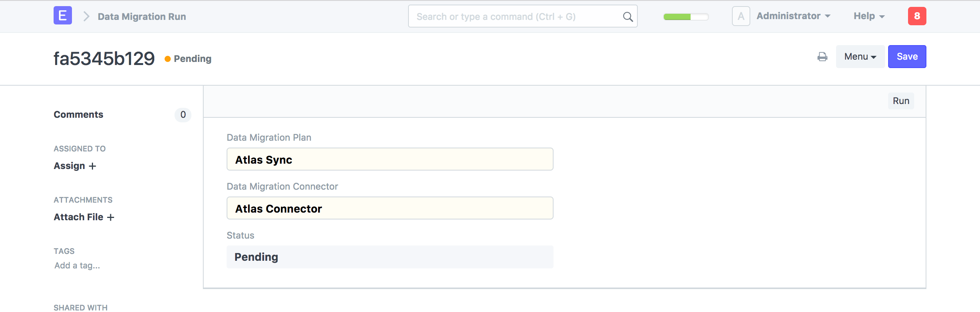Click the plus icon beside Attach File
The height and width of the screenshot is (312, 980).
[111, 217]
